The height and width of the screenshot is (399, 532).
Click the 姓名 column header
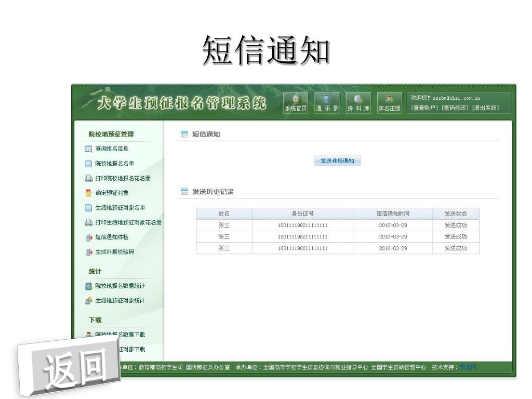tap(224, 214)
